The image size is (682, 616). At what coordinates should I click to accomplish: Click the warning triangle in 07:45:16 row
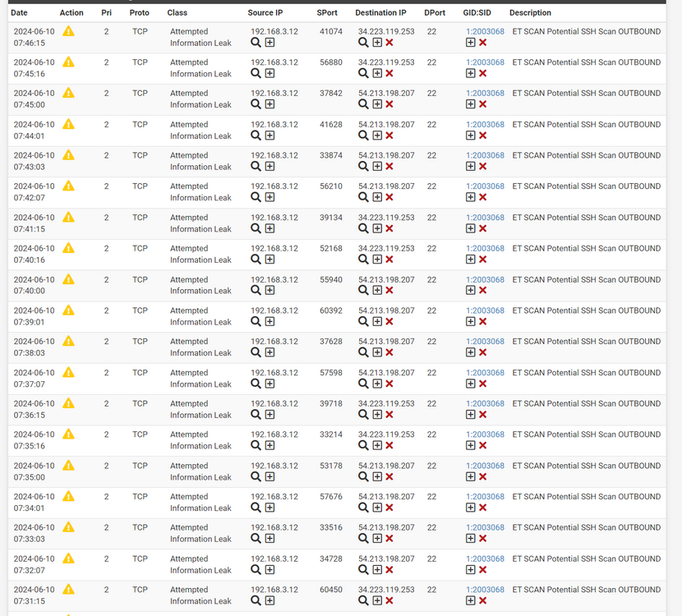68,62
